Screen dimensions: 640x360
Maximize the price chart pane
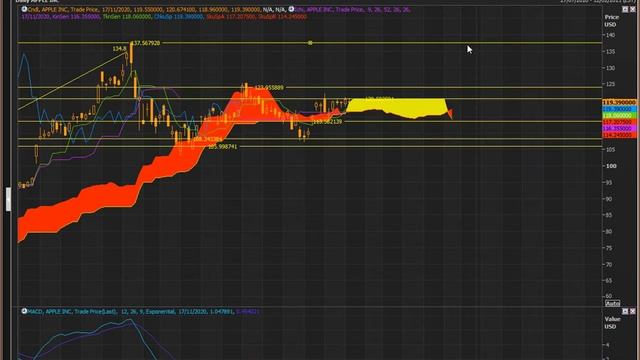click(x=625, y=9)
